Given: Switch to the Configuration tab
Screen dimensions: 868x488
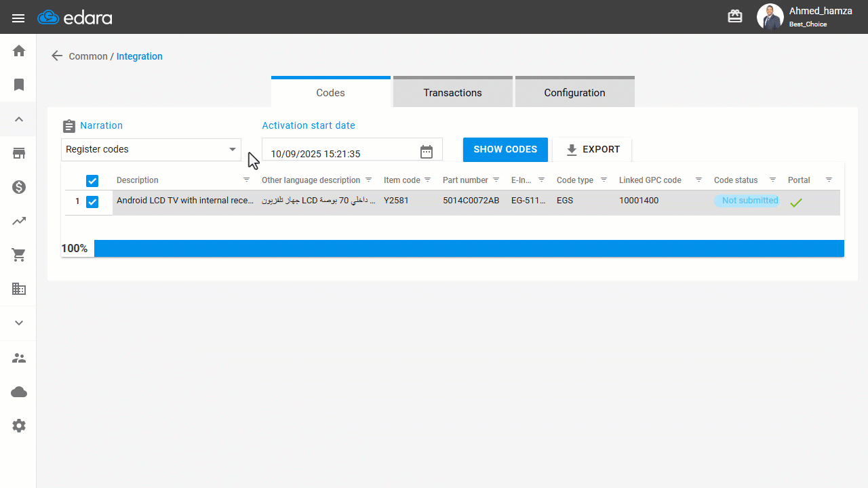Looking at the screenshot, I should click(575, 92).
